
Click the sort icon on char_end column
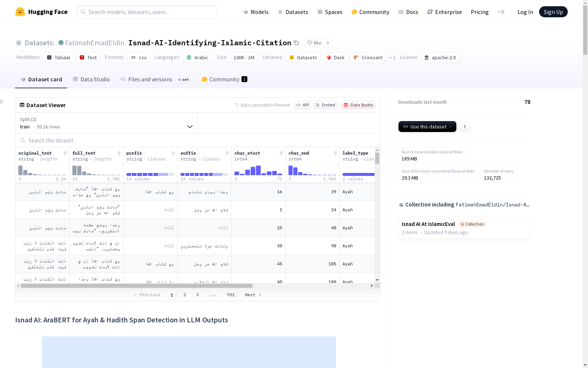[335, 153]
